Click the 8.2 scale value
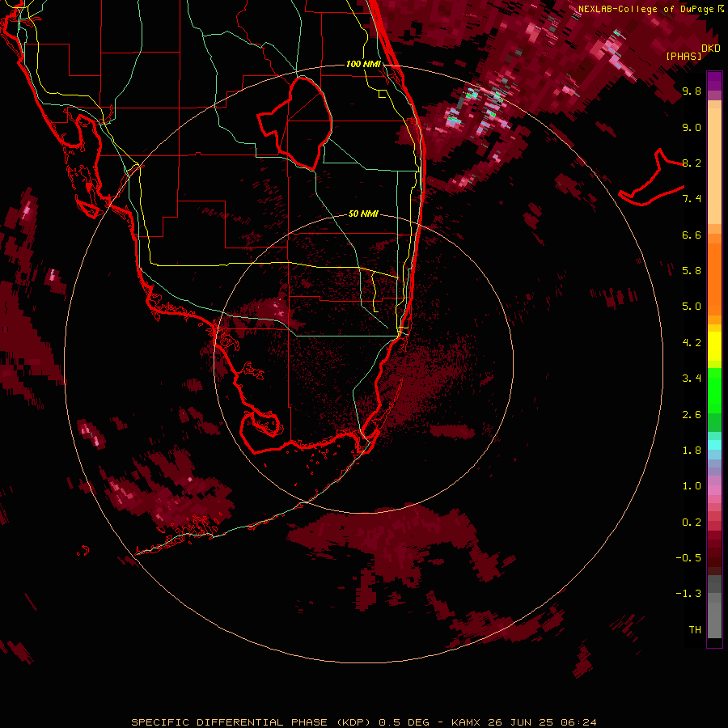Image resolution: width=728 pixels, height=728 pixels. (x=692, y=163)
